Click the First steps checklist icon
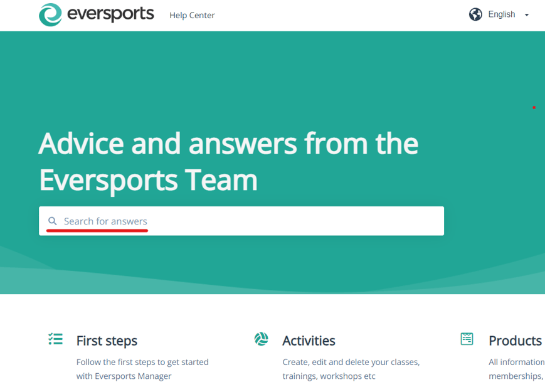545x392 pixels. pyautogui.click(x=55, y=339)
